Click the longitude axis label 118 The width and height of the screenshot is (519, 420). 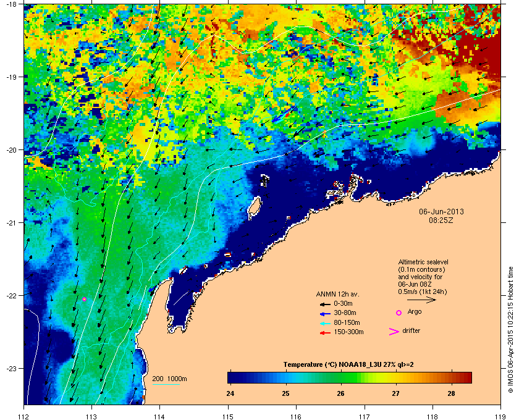(432, 416)
